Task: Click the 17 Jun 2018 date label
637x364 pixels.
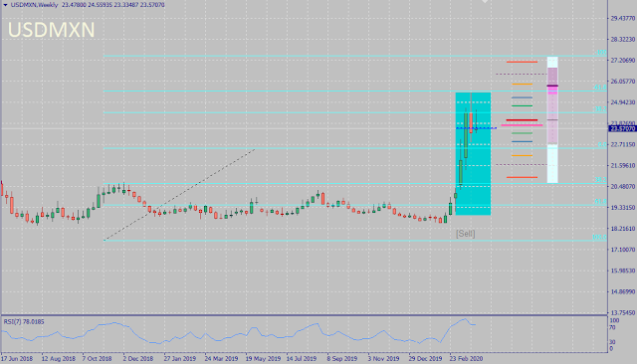Action: 17,359
